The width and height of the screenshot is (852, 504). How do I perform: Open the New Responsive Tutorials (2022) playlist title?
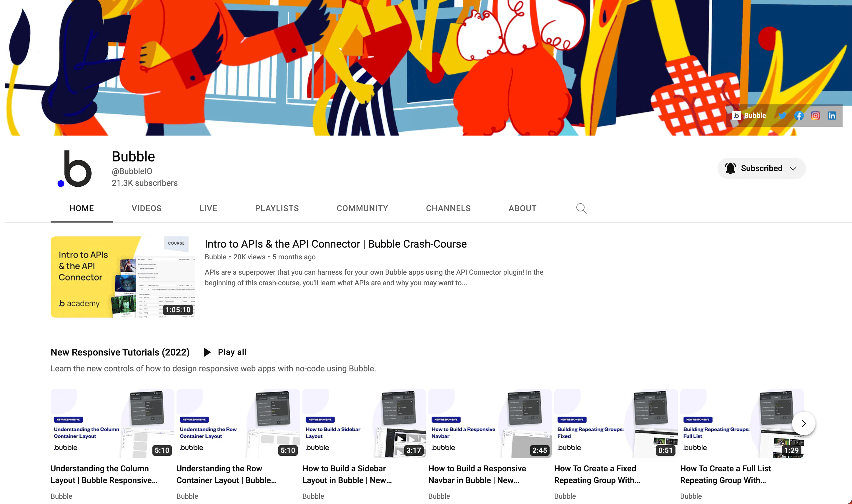(120, 352)
